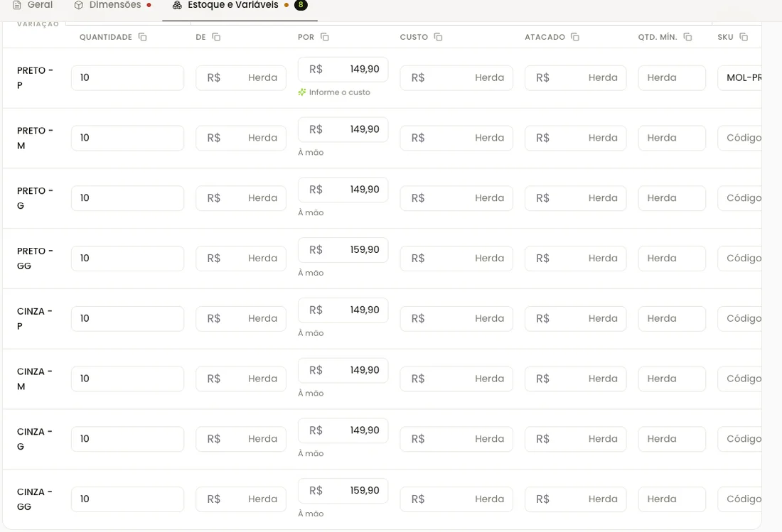782x532 pixels.
Task: Click the CINZA - M variation label
Action: (x=34, y=379)
